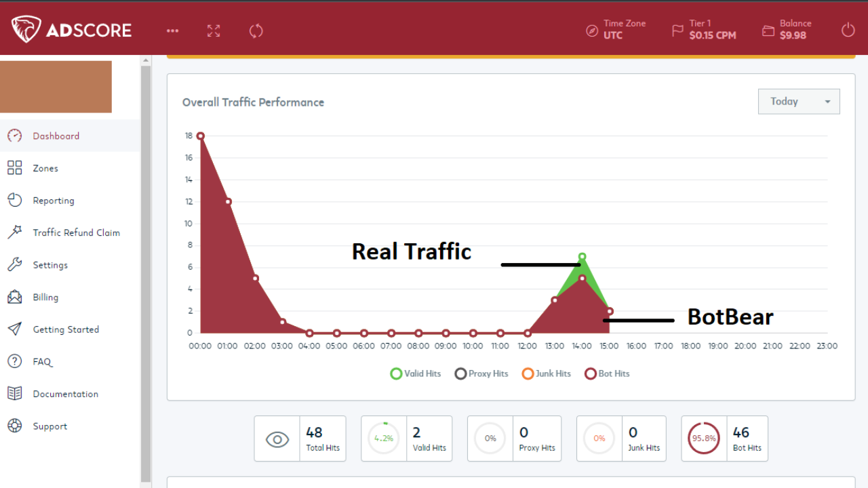Click the brown account thumbnail in sidebar
This screenshot has width=868, height=488.
pyautogui.click(x=56, y=87)
